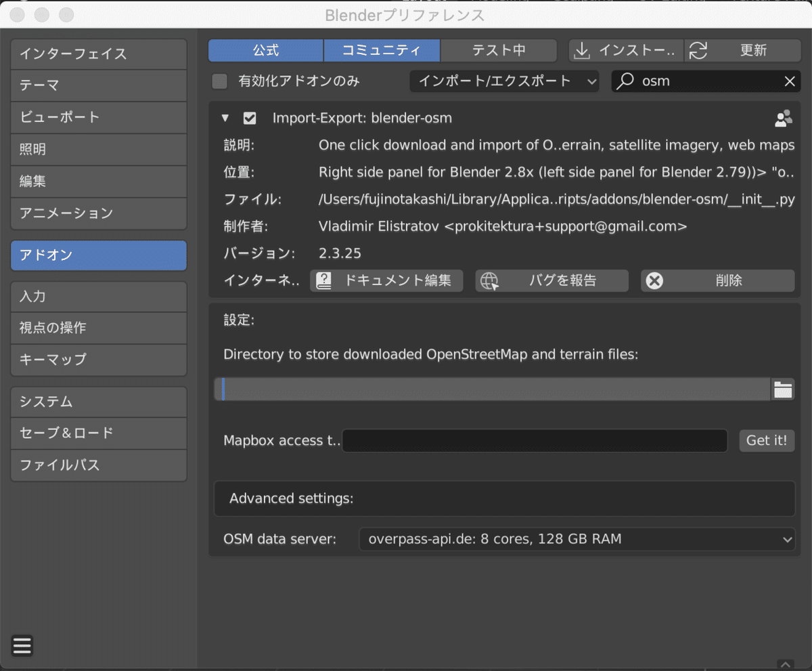The height and width of the screenshot is (671, 812).
Task: Click the Mapbox access token field
Action: click(x=535, y=441)
